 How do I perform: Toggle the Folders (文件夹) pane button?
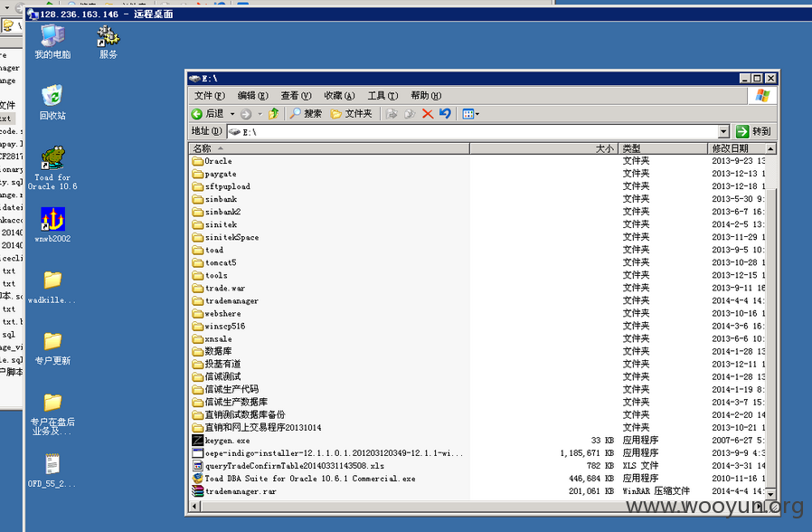click(x=351, y=113)
